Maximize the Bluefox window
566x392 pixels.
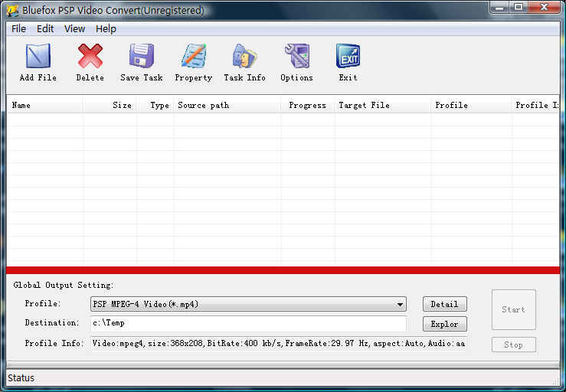(x=519, y=7)
